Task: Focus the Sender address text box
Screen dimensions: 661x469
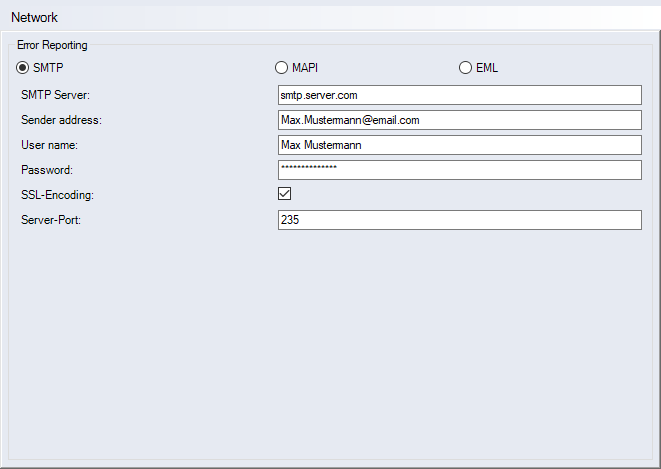Action: click(459, 120)
